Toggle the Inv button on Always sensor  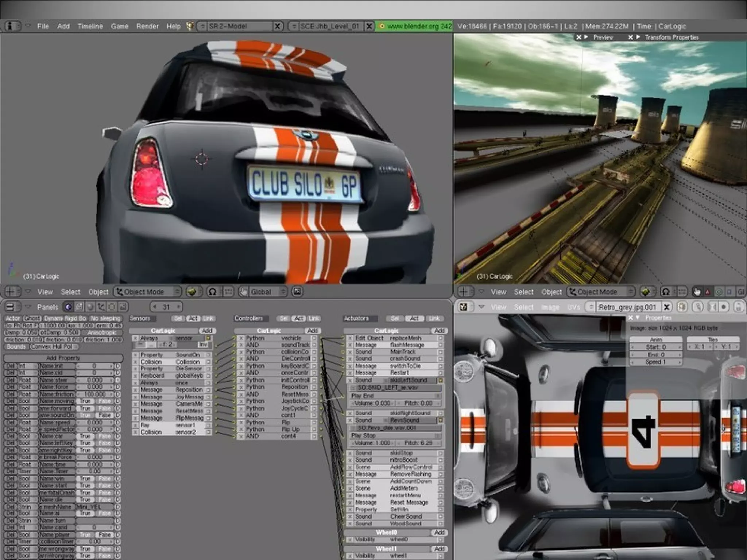(x=203, y=345)
